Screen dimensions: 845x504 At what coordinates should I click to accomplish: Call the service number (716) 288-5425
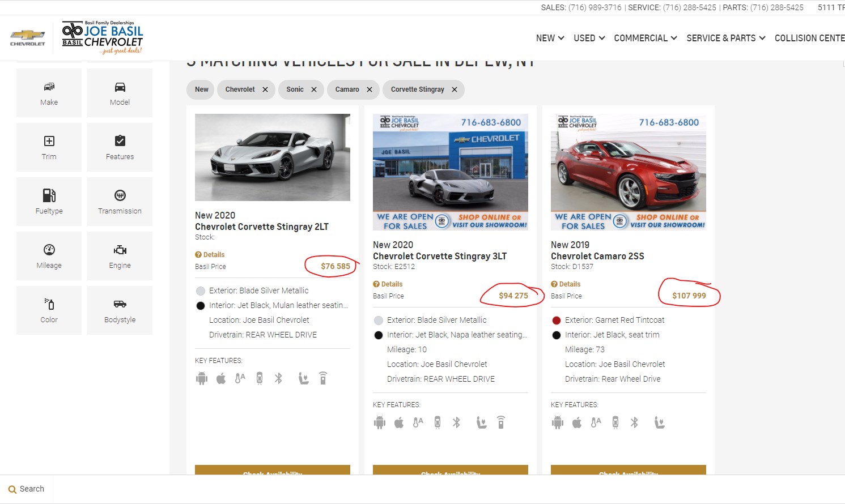point(690,7)
